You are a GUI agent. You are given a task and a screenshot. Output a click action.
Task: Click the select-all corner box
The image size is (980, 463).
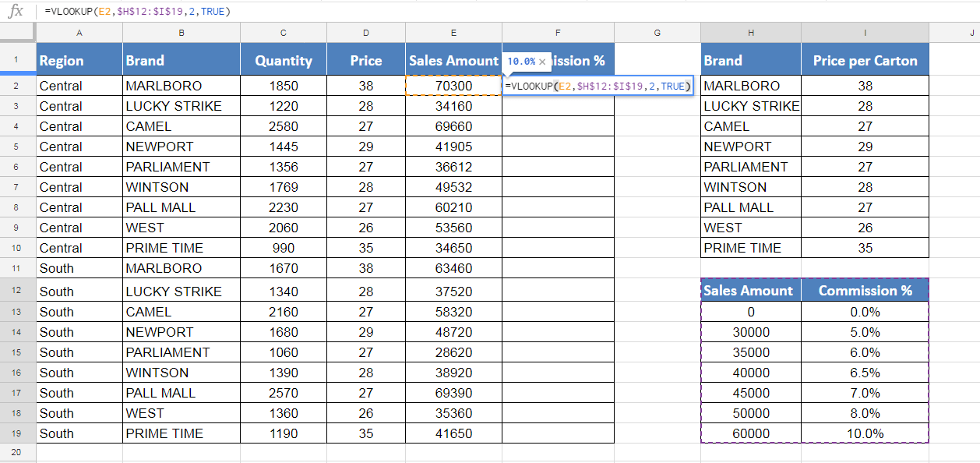18,33
